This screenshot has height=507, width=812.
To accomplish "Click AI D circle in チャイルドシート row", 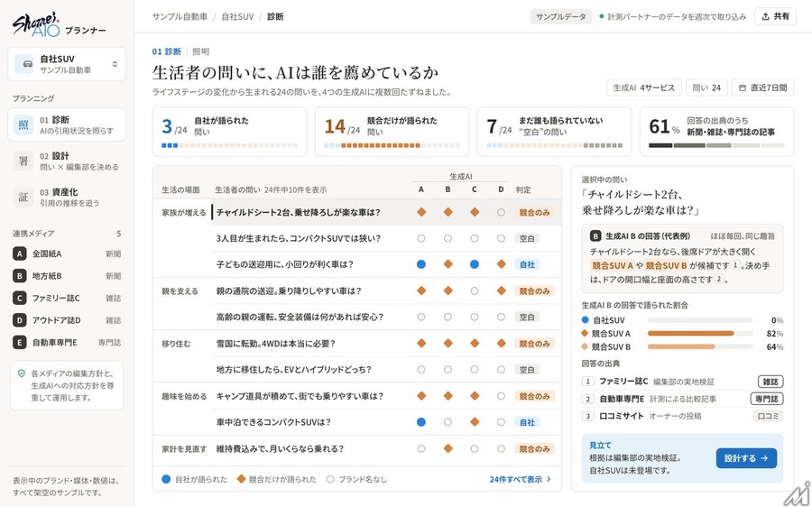I will 501,212.
